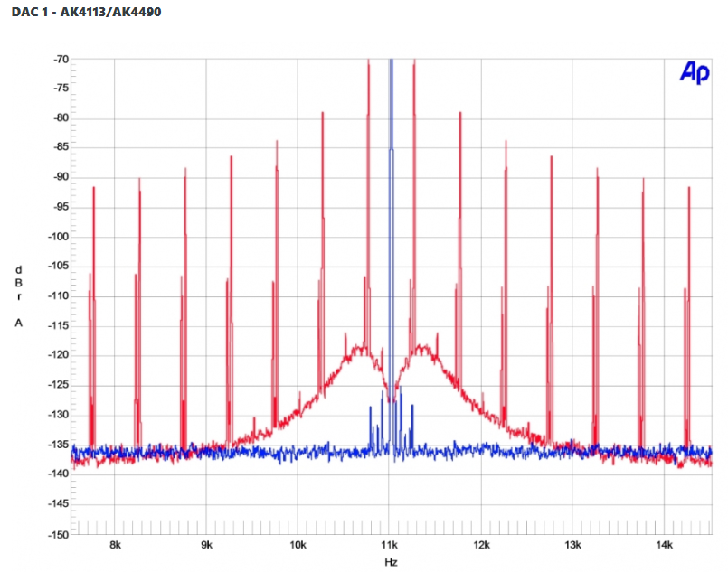Image resolution: width=728 pixels, height=572 pixels.
Task: Click the '12k' frequency axis label
Action: coord(481,545)
